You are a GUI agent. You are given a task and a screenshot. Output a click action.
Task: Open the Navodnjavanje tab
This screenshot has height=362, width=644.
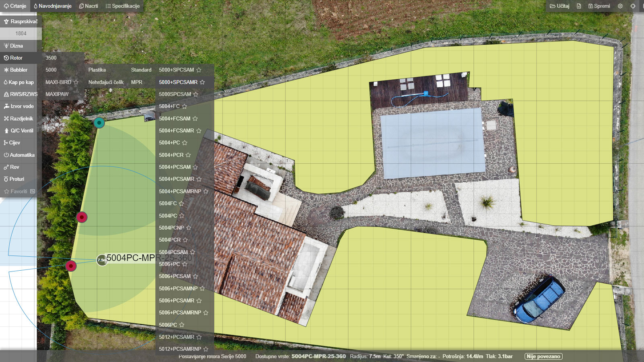tap(53, 6)
